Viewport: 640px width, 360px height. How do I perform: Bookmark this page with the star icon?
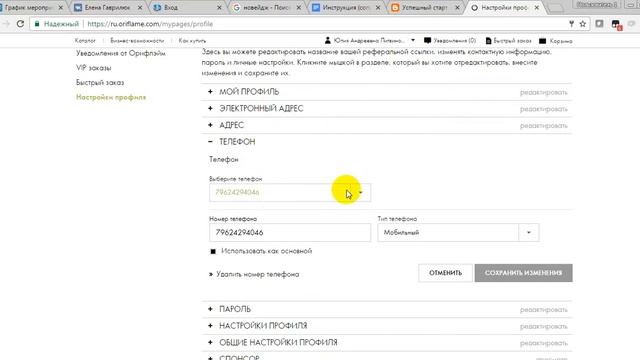[x=583, y=24]
